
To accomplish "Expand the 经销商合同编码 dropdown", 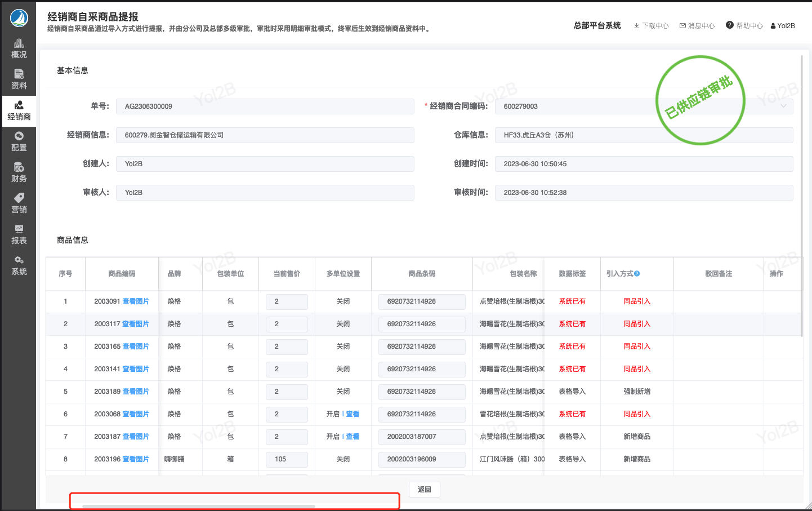I will tap(783, 106).
